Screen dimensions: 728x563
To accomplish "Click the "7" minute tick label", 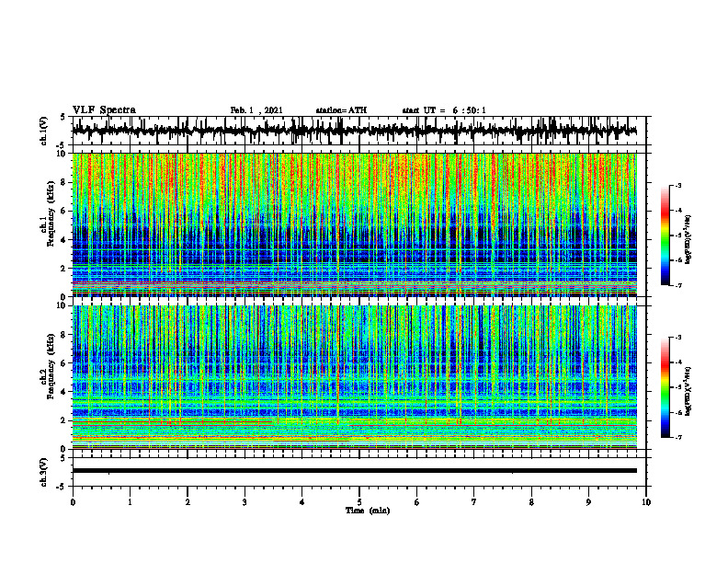I will pos(474,502).
